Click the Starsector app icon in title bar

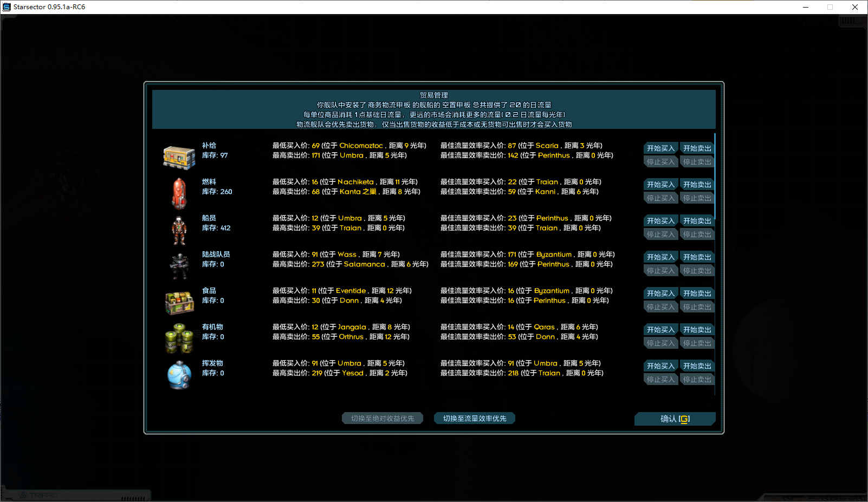click(7, 7)
